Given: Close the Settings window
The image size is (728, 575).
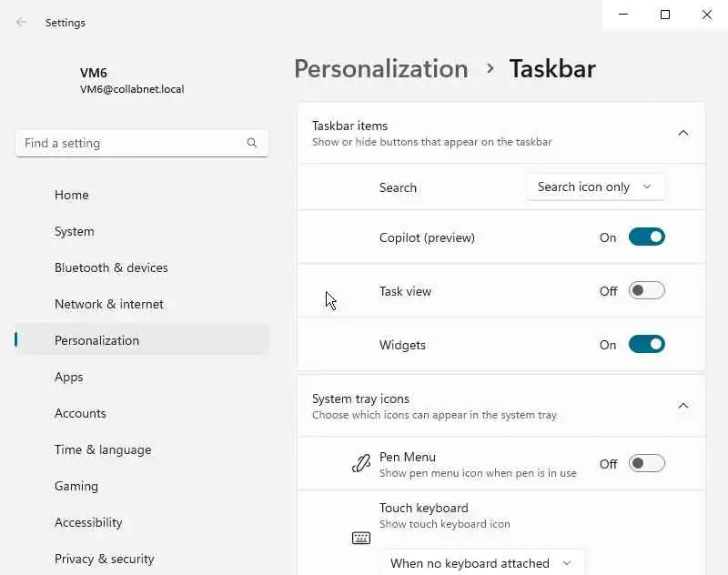Looking at the screenshot, I should (x=707, y=15).
